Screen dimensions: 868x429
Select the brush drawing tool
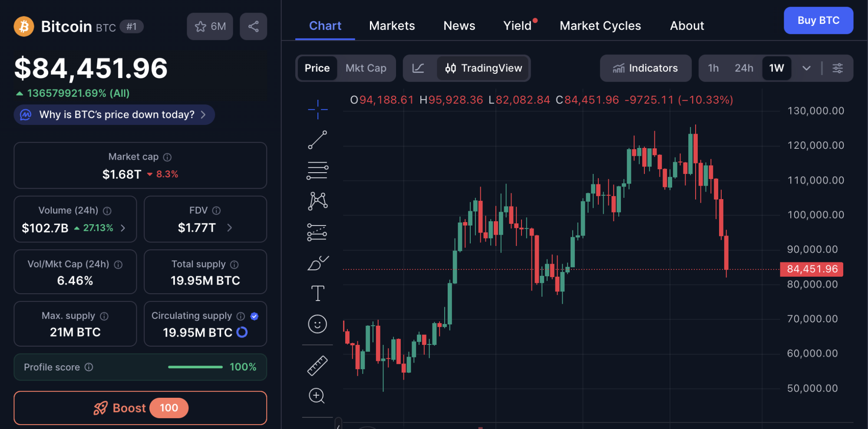coord(317,262)
